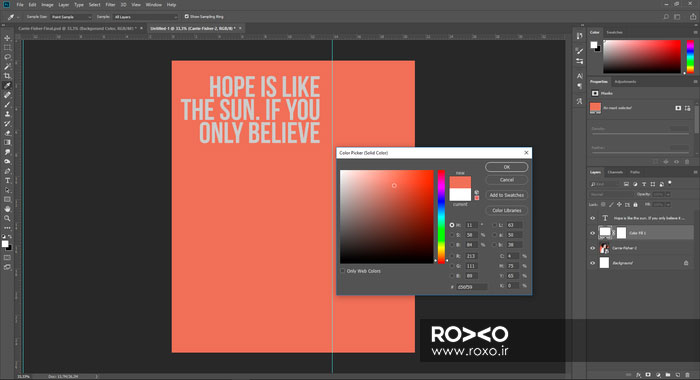The width and height of the screenshot is (700, 380).
Task: Select the R red radio button
Action: [x=452, y=256]
